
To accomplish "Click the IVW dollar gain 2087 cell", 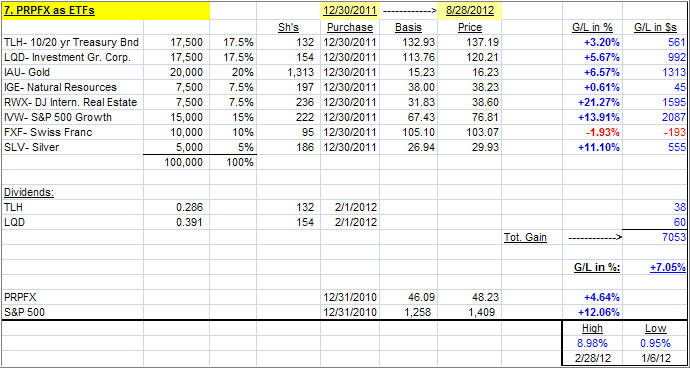I will [656, 118].
